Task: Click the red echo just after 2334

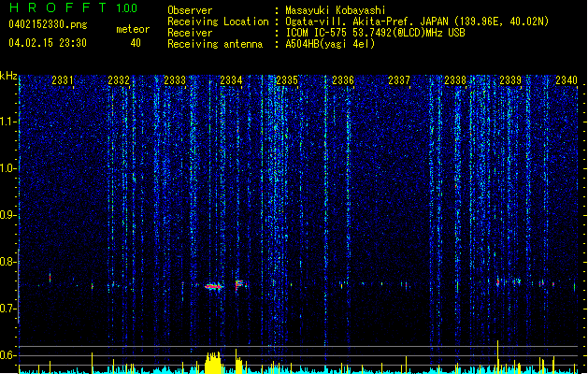Action: click(x=239, y=285)
